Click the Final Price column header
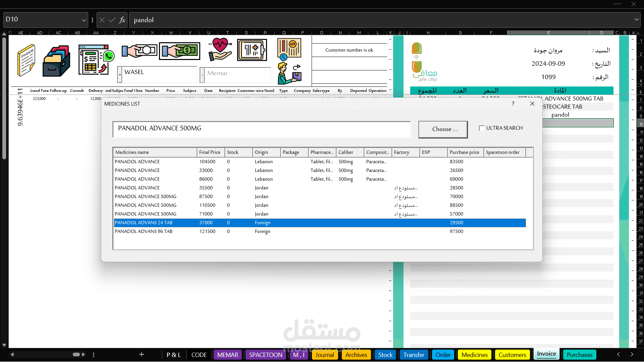Screen dimensions: 644x362 (x=211, y=152)
